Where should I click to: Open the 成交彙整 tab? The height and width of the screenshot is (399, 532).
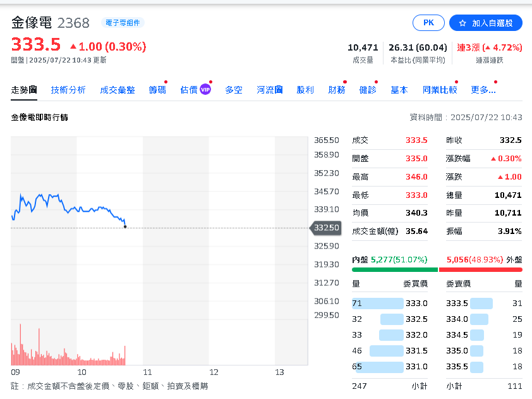(x=118, y=90)
